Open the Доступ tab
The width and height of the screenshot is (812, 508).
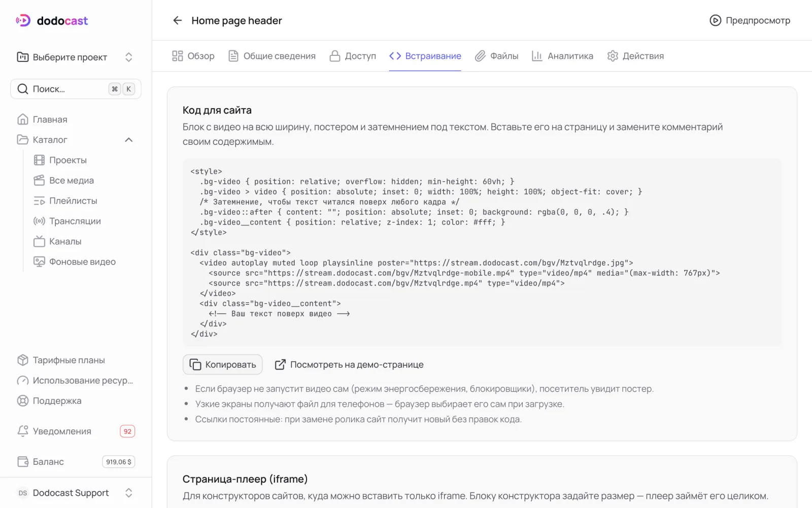[x=353, y=56]
